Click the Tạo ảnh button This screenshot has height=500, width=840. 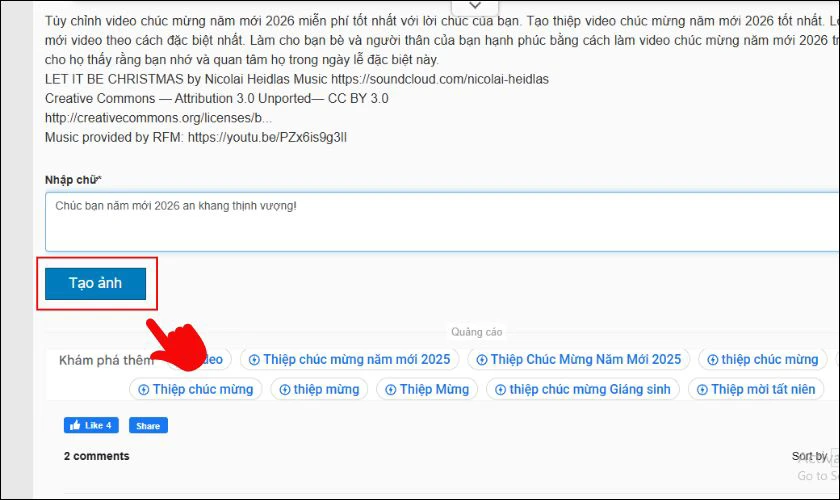point(95,283)
